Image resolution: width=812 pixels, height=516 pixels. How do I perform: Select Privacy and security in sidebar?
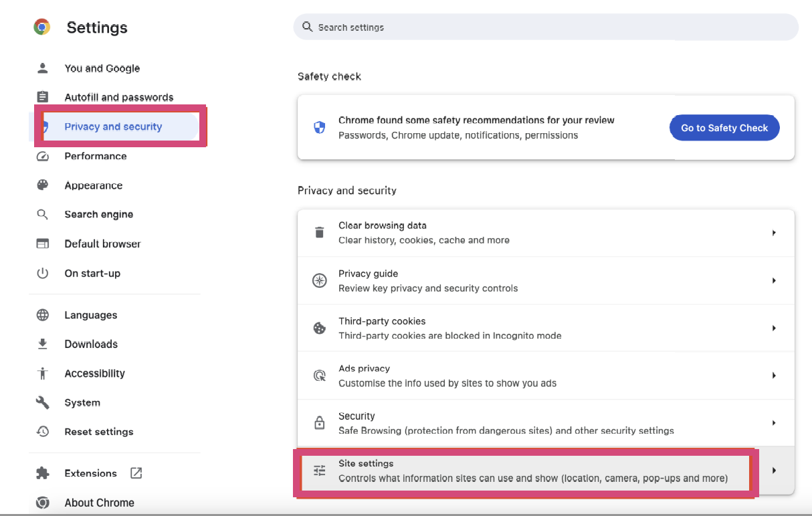[113, 126]
